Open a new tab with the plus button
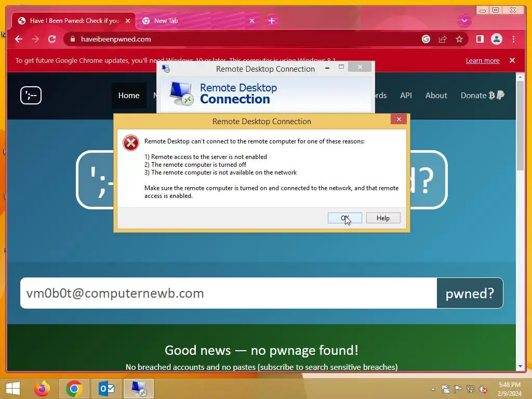 (x=271, y=21)
